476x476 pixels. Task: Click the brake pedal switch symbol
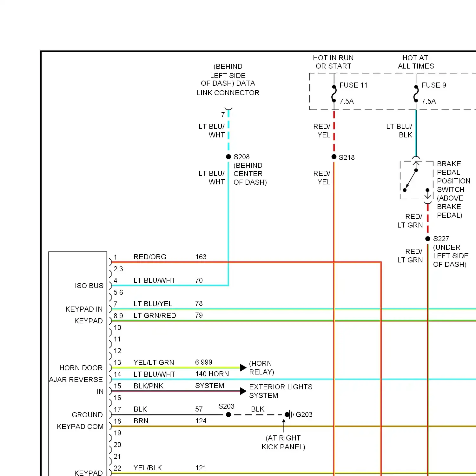point(416,180)
